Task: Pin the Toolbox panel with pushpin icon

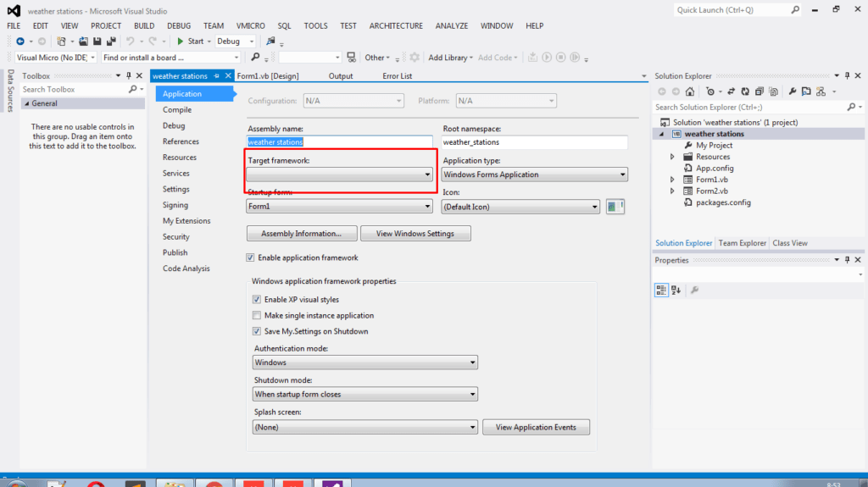Action: pyautogui.click(x=129, y=76)
